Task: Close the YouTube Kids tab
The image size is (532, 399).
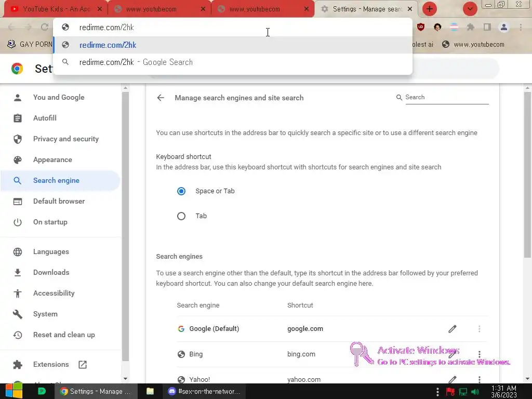Action: tap(99, 9)
